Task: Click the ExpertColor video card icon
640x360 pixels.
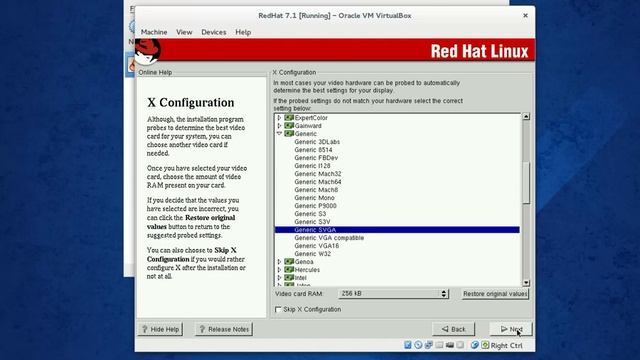Action: point(289,118)
